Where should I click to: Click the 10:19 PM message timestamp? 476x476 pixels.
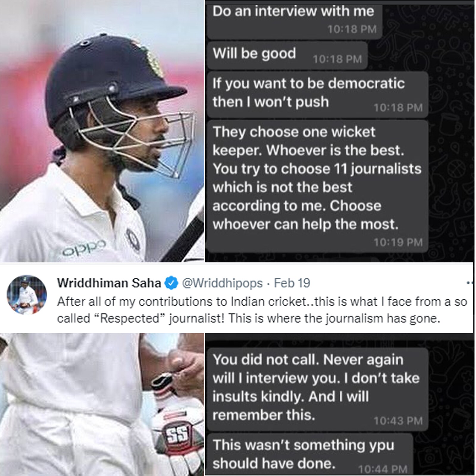pos(398,242)
